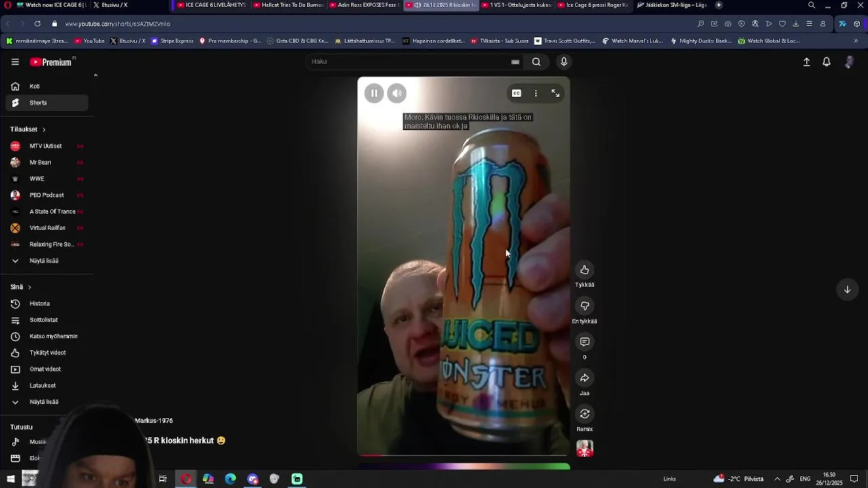868x488 pixels.
Task: Select Shorts in the sidebar
Action: click(x=47, y=103)
